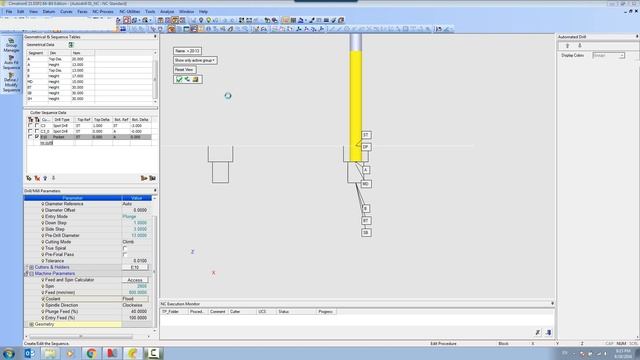Click the green location pin toolbar icon
The height and width of the screenshot is (360, 640).
pos(209,20)
